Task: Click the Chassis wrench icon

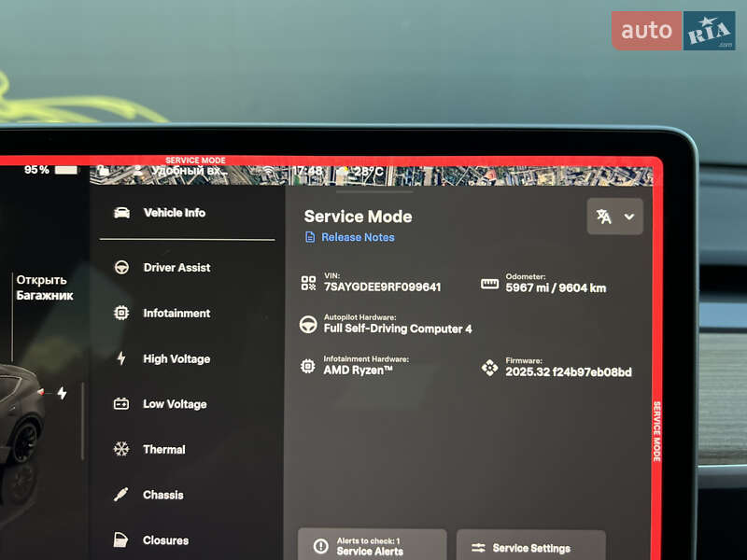Action: point(121,495)
